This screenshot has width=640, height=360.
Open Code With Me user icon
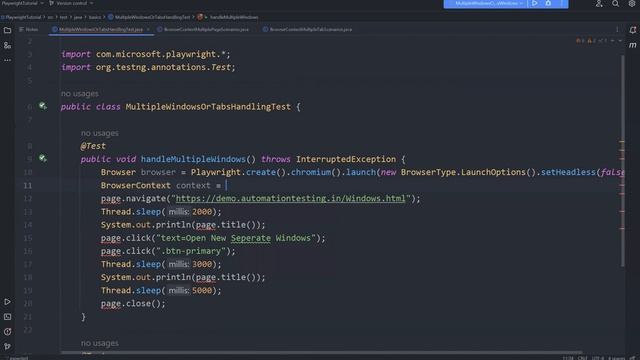point(599,4)
